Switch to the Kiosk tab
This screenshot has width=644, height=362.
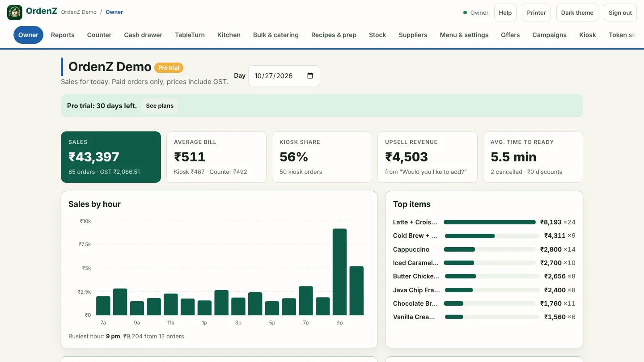click(x=588, y=35)
